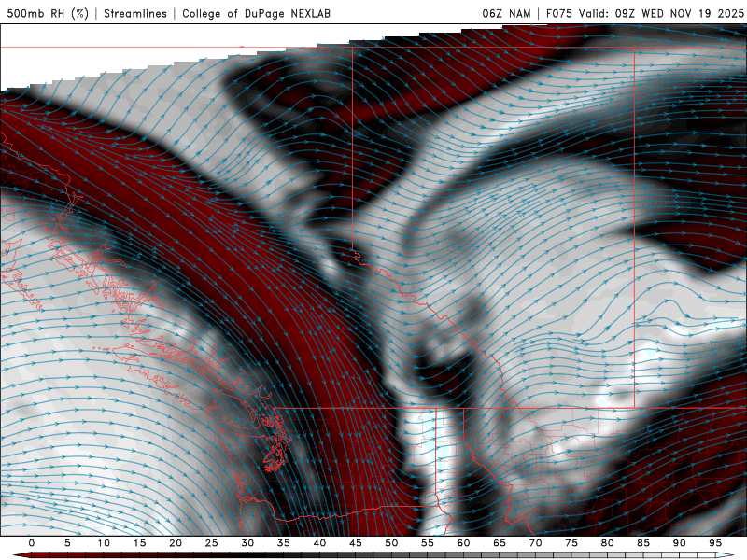Screen dimensions: 747x560
Task: Click the '70' label on color scale
Action: pyautogui.click(x=535, y=543)
